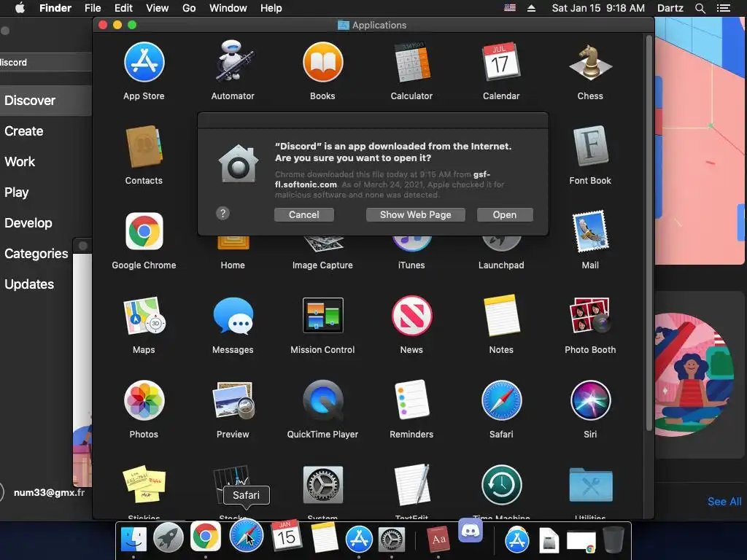Screen dimensions: 747x560
Task: Open Finder from the Dock
Action: (133, 539)
